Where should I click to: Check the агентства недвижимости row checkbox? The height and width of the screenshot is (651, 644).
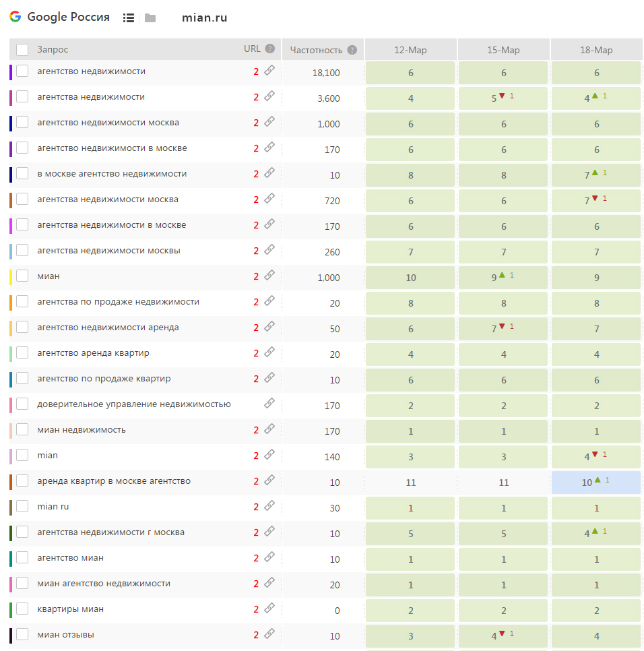click(22, 97)
